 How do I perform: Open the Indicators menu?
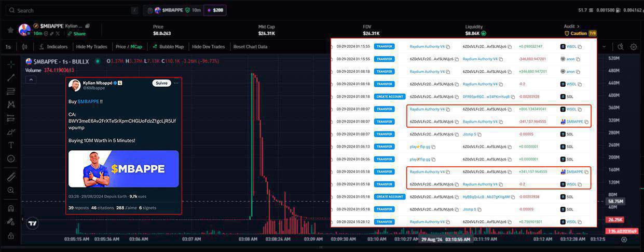click(x=53, y=47)
